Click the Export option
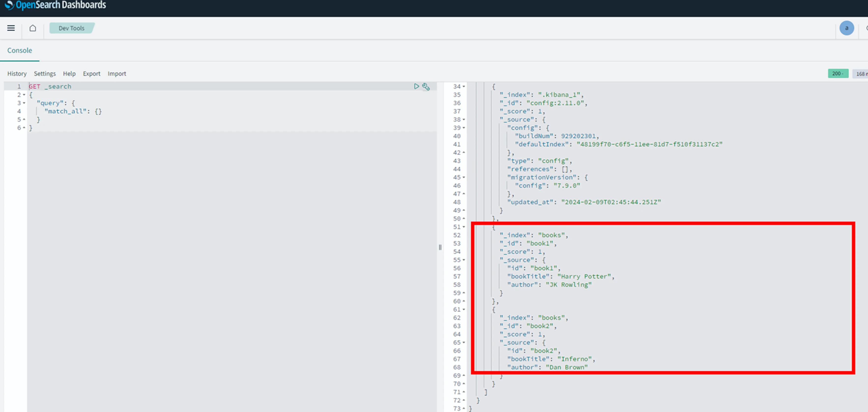 click(x=92, y=73)
